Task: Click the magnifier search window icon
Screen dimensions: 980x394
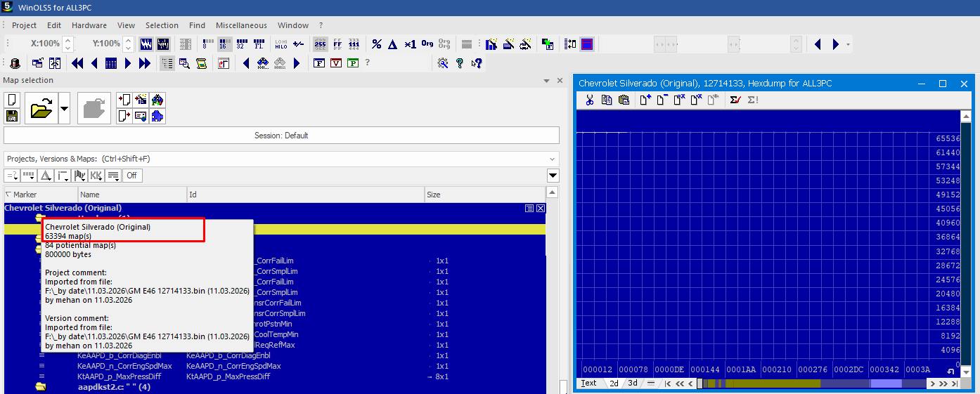Action: click(184, 63)
